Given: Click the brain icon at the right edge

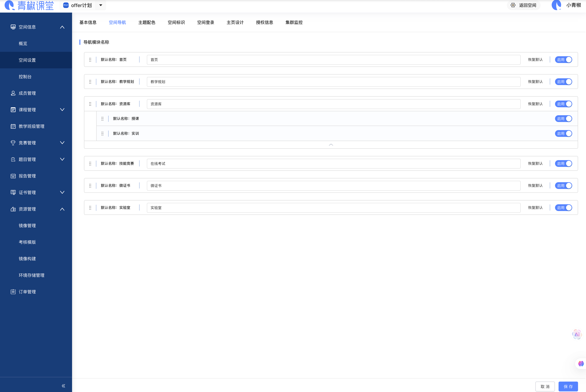Looking at the screenshot, I should (581, 363).
